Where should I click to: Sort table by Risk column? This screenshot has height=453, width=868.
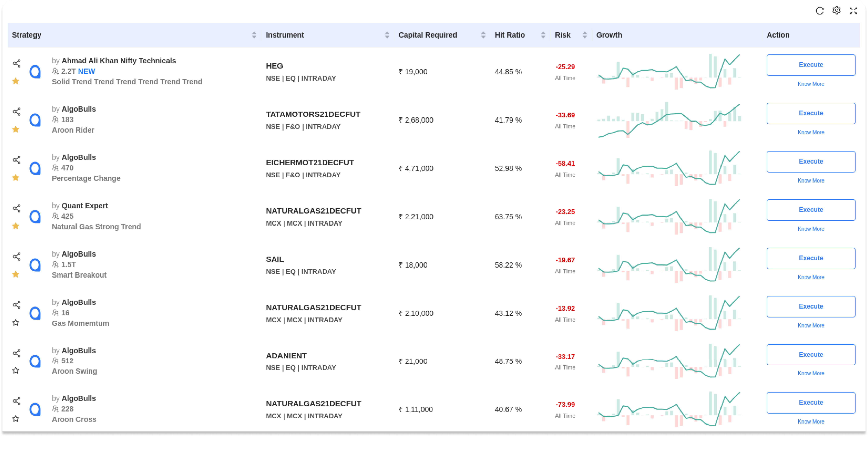[x=585, y=35]
